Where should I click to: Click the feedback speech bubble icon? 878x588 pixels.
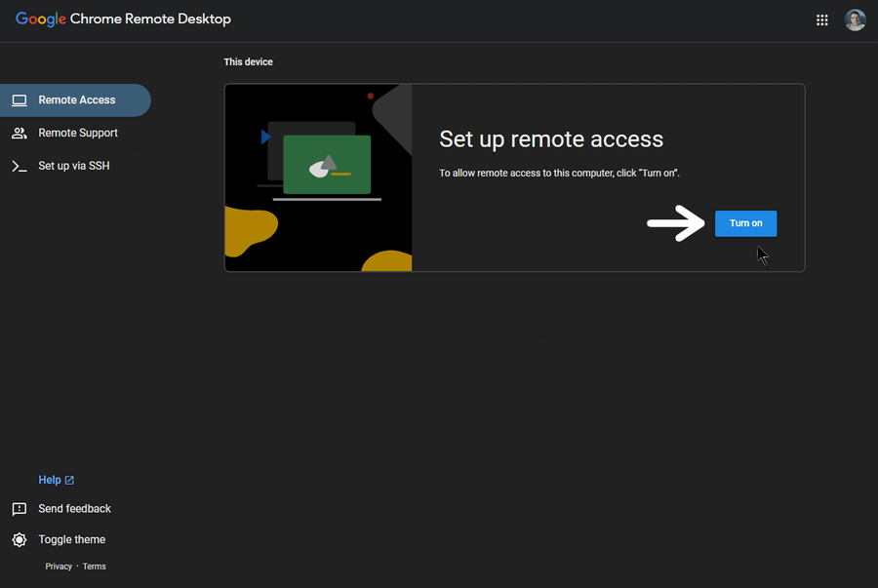click(20, 509)
